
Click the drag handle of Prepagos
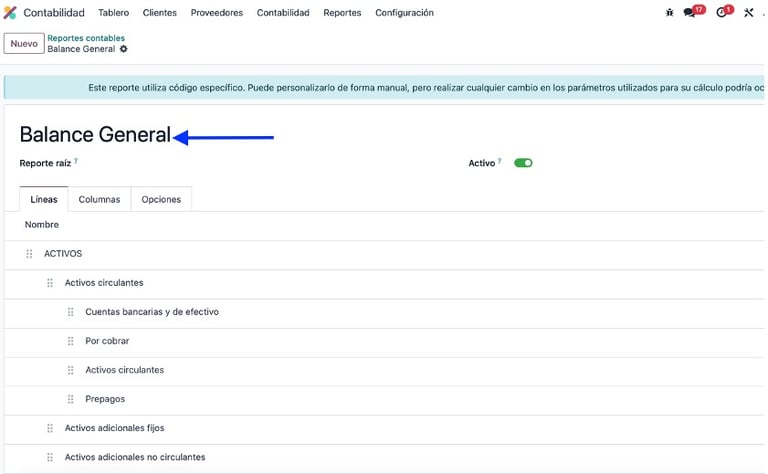pyautogui.click(x=71, y=399)
